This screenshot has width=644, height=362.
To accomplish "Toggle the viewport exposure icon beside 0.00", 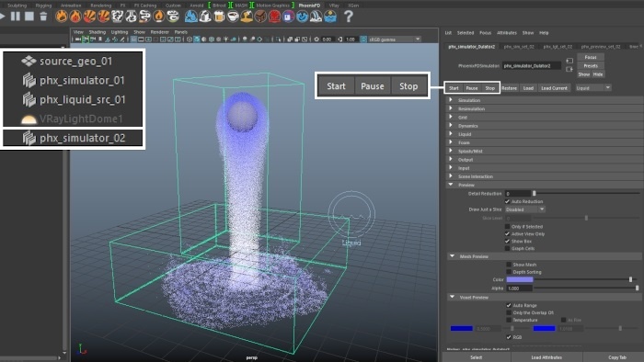I will click(316, 40).
